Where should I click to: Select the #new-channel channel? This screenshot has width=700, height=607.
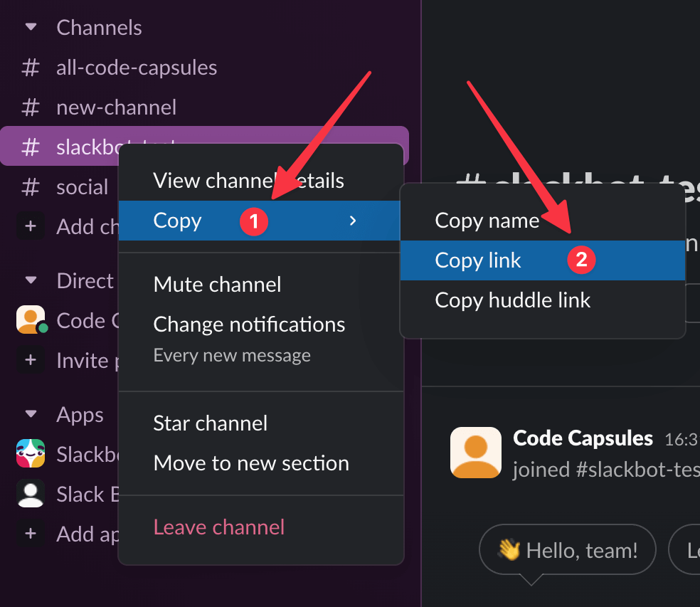point(116,107)
